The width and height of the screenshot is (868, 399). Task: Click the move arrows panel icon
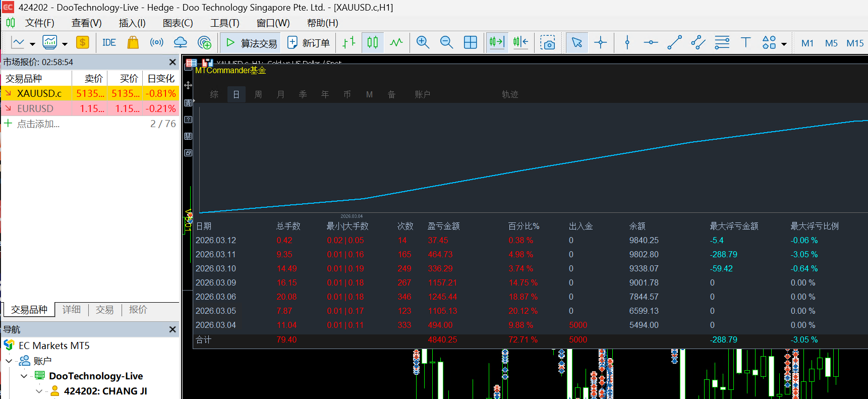[x=188, y=85]
